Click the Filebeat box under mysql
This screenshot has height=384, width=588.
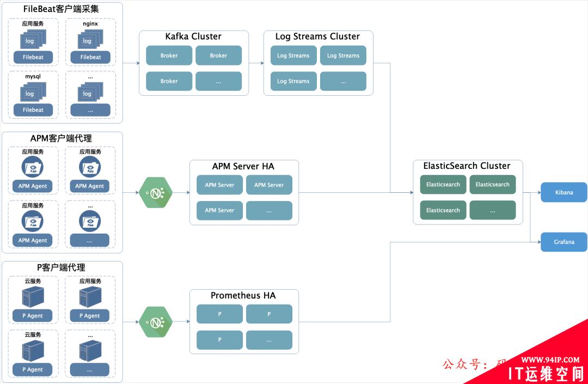33,110
